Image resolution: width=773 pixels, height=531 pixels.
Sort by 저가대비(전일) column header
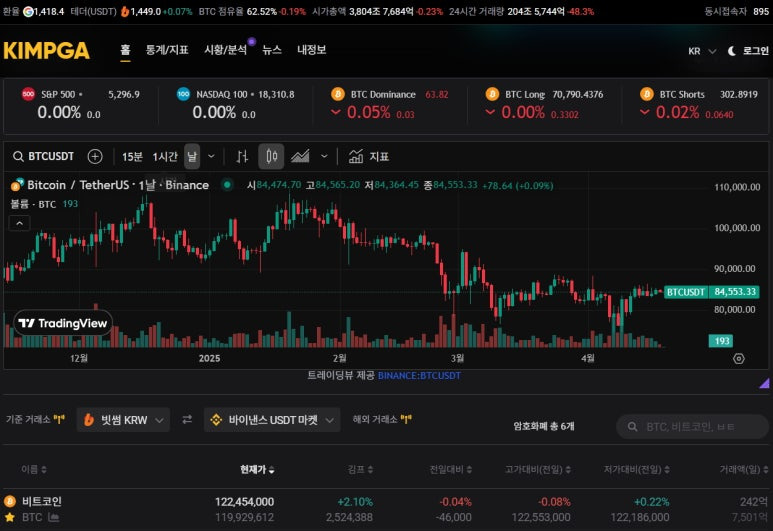[636, 469]
